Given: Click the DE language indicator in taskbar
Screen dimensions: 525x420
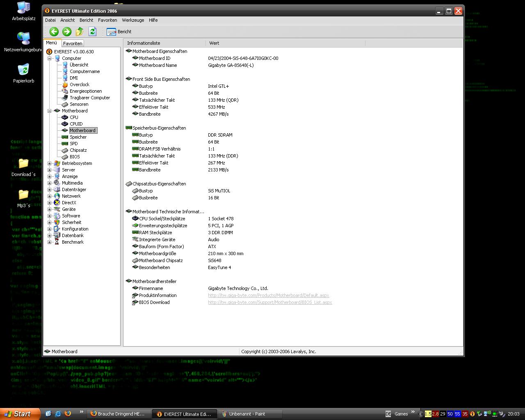Looking at the screenshot, I should [x=388, y=414].
